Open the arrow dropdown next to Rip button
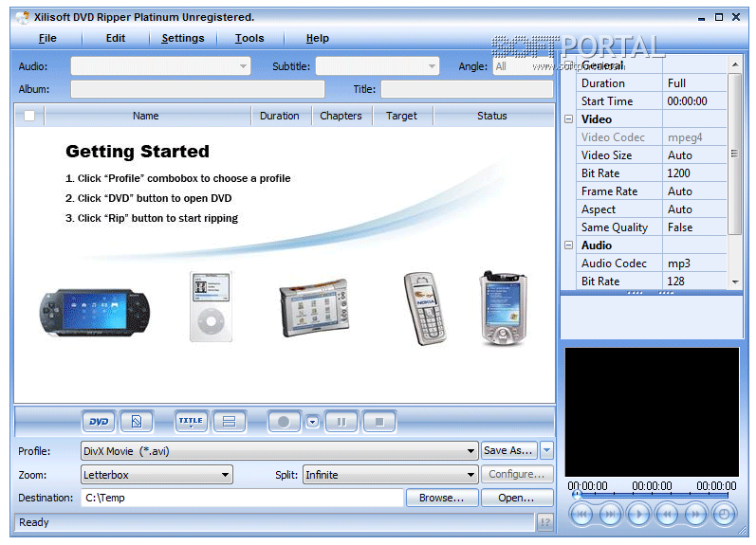This screenshot has height=545, width=756. (x=313, y=422)
